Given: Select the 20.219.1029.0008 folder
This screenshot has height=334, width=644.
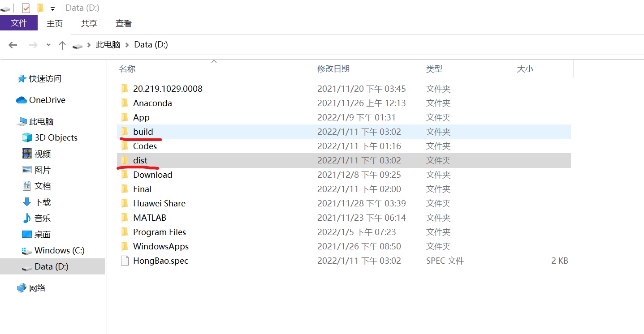Looking at the screenshot, I should 168,89.
